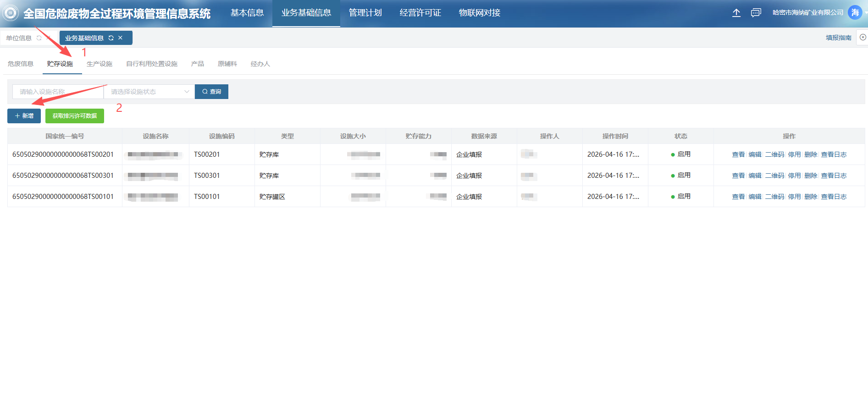Click 停用 in the TS00101 row

coord(794,197)
